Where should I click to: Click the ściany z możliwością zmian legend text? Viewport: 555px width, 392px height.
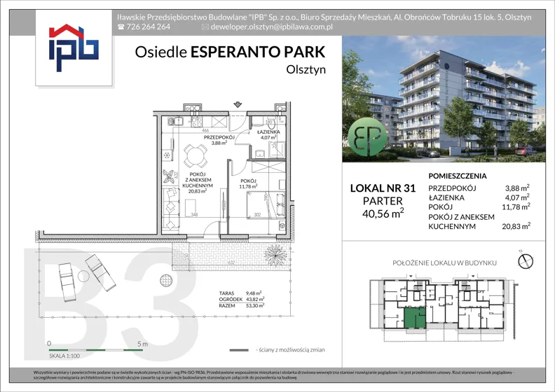290,350
